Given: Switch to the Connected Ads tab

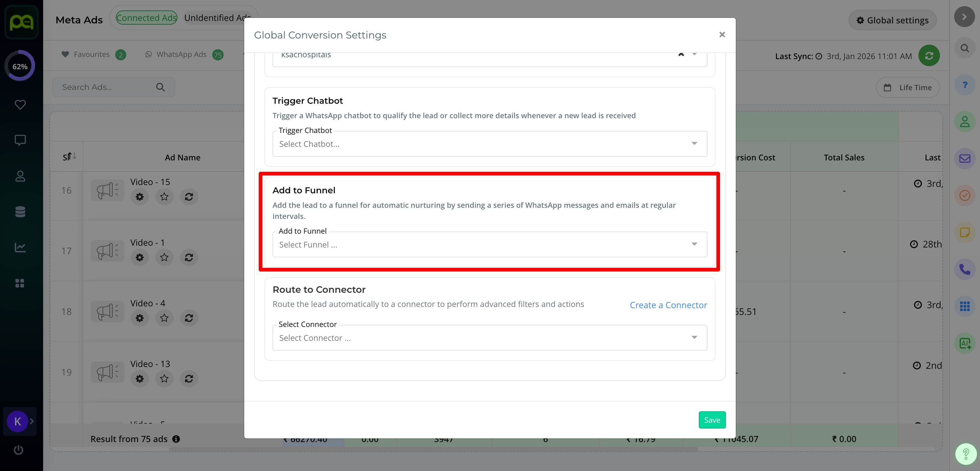Looking at the screenshot, I should [x=147, y=18].
